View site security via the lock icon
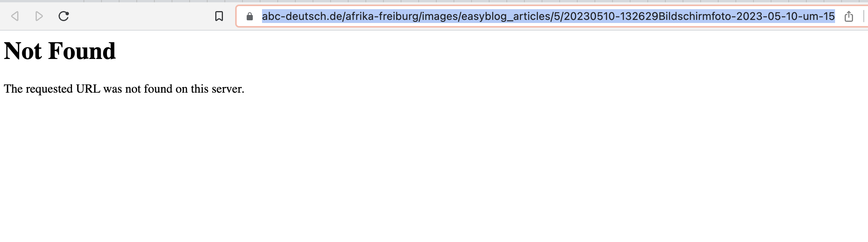The image size is (868, 242). point(250,16)
